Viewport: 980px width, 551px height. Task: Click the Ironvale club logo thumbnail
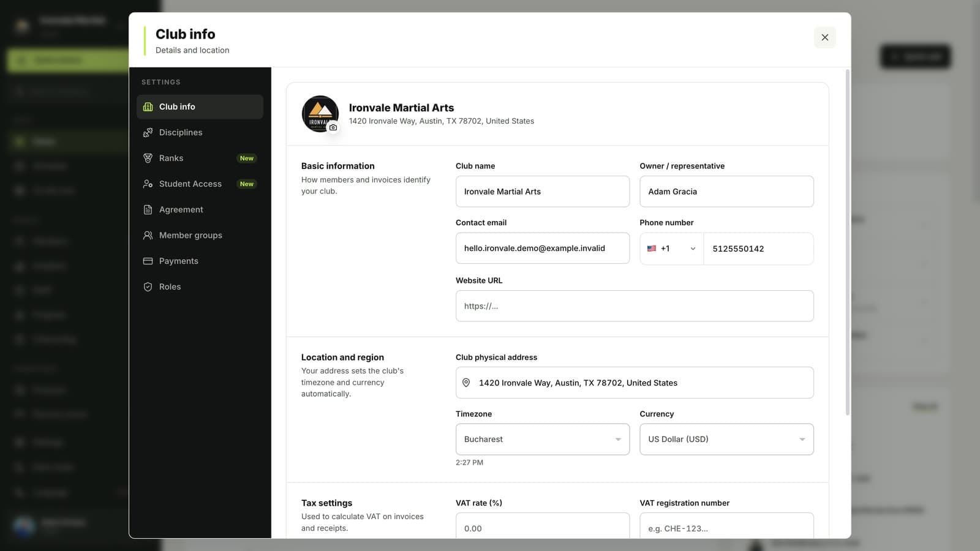click(x=320, y=113)
